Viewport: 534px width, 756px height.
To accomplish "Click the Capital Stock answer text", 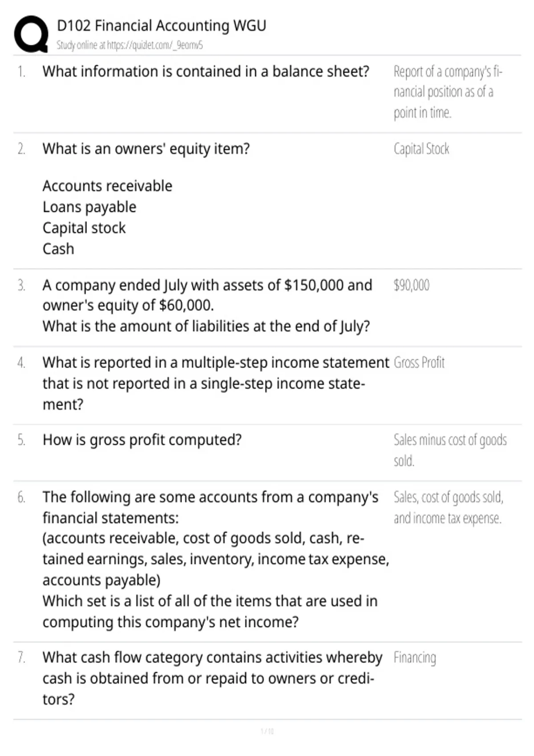I will click(x=421, y=149).
